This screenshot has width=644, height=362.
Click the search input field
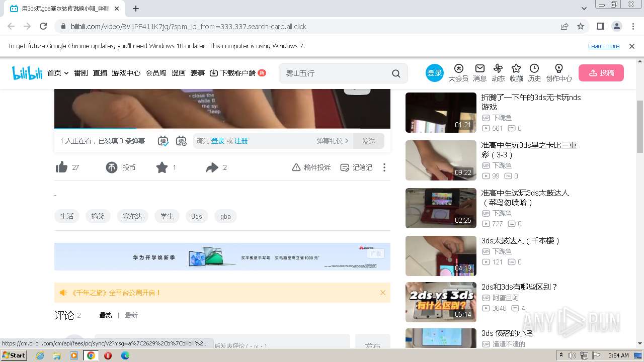point(335,73)
